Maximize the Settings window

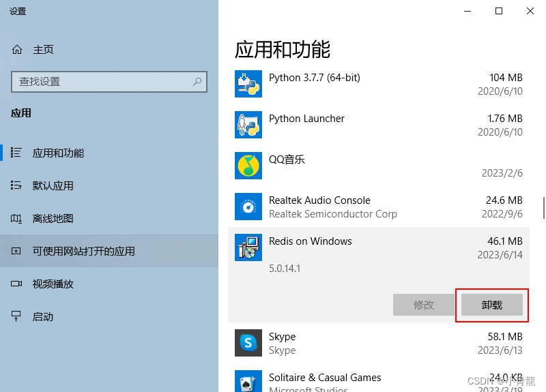click(x=499, y=11)
